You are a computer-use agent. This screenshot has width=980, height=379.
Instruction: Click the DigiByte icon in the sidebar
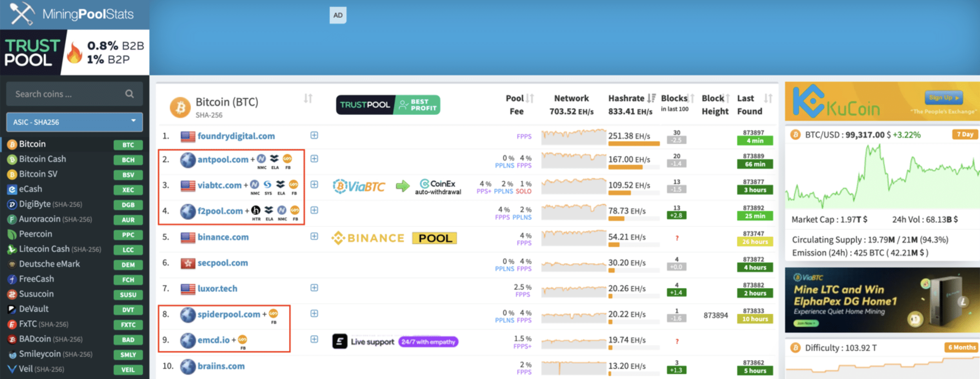click(x=12, y=205)
